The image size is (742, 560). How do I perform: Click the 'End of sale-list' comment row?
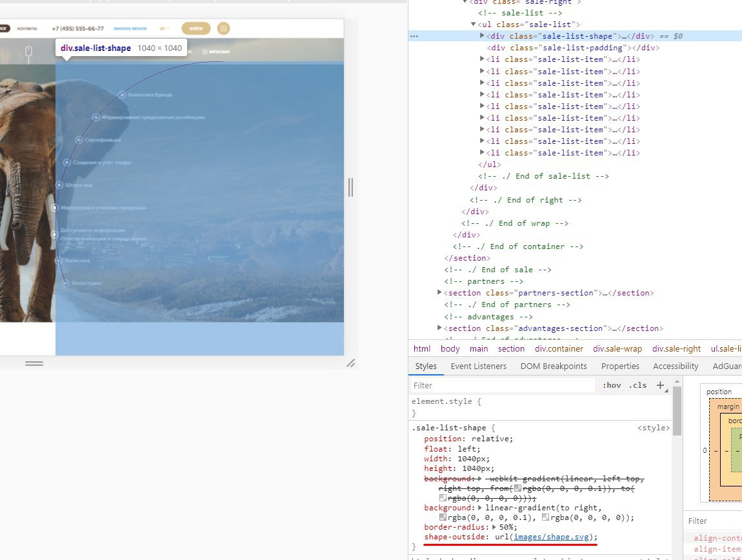tap(543, 176)
